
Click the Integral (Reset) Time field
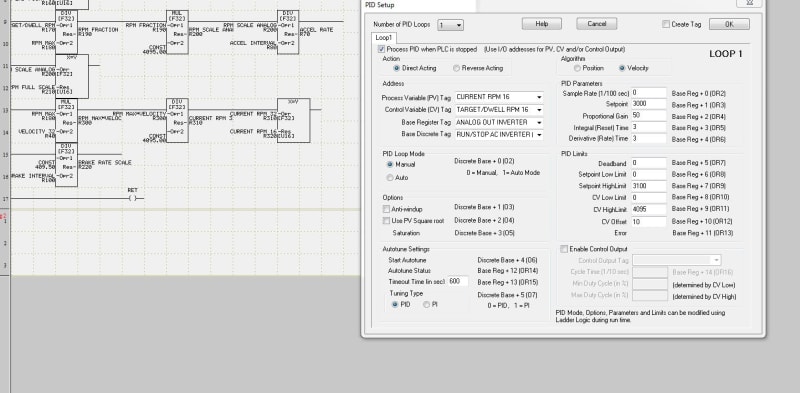648,127
